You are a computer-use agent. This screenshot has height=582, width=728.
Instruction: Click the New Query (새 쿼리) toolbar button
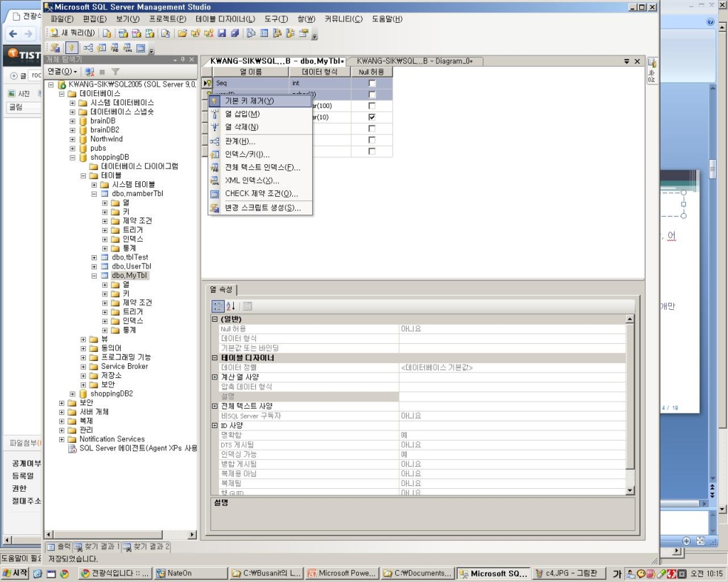[72, 33]
